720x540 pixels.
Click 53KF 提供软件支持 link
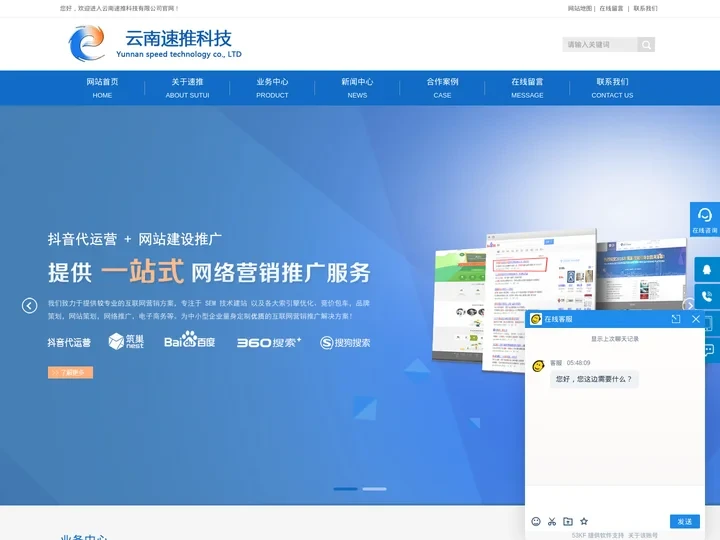pyautogui.click(x=597, y=535)
